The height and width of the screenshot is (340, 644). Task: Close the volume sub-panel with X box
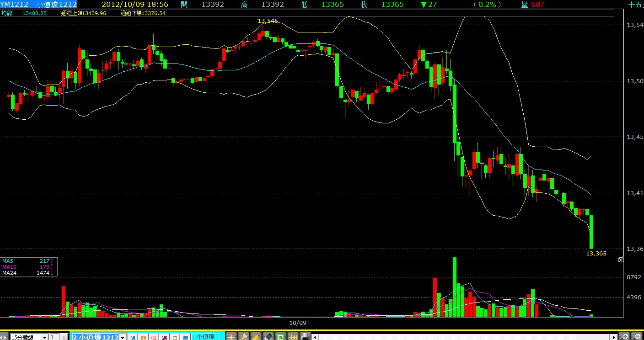(x=621, y=260)
